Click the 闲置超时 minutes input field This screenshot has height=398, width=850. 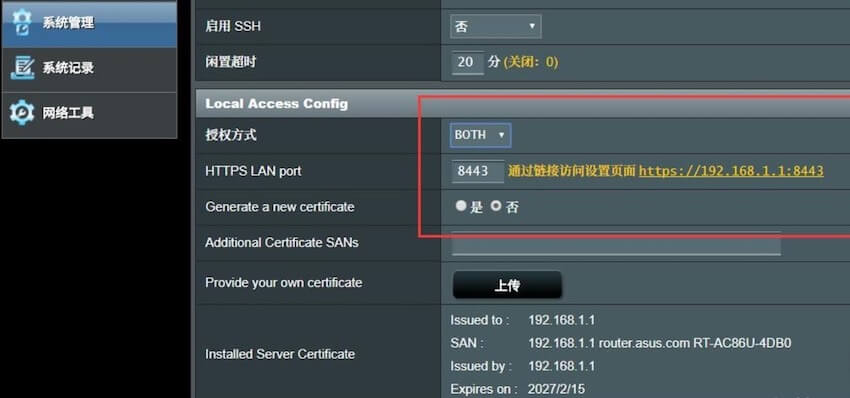coord(467,62)
